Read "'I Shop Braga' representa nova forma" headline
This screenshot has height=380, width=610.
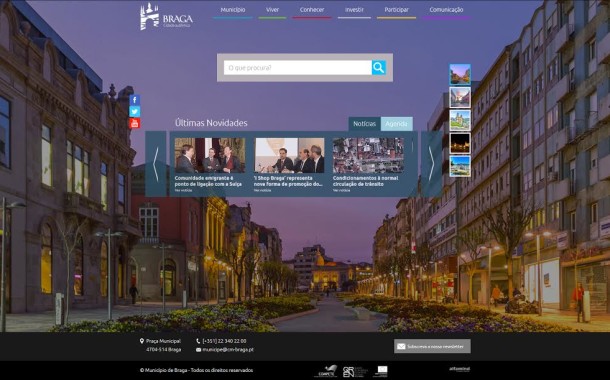point(288,181)
